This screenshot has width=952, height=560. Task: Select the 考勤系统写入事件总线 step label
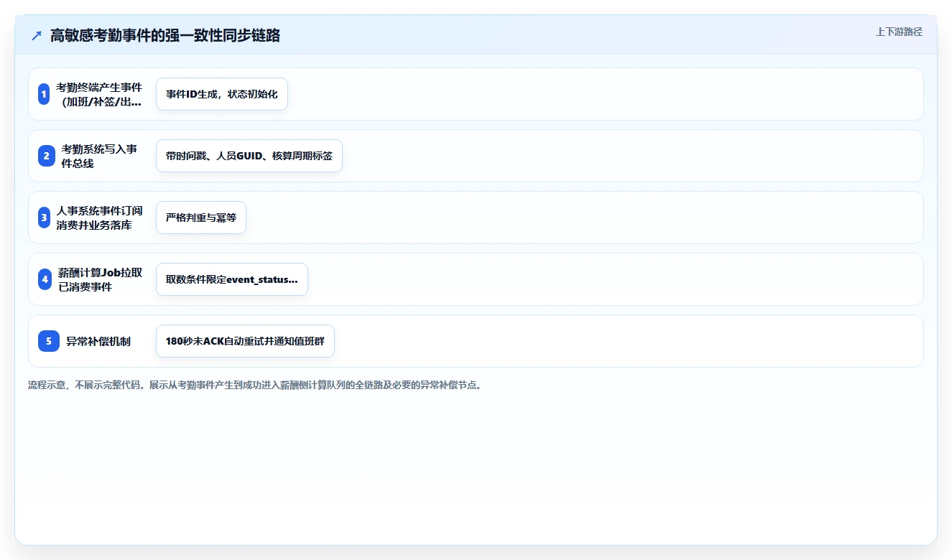click(x=99, y=156)
